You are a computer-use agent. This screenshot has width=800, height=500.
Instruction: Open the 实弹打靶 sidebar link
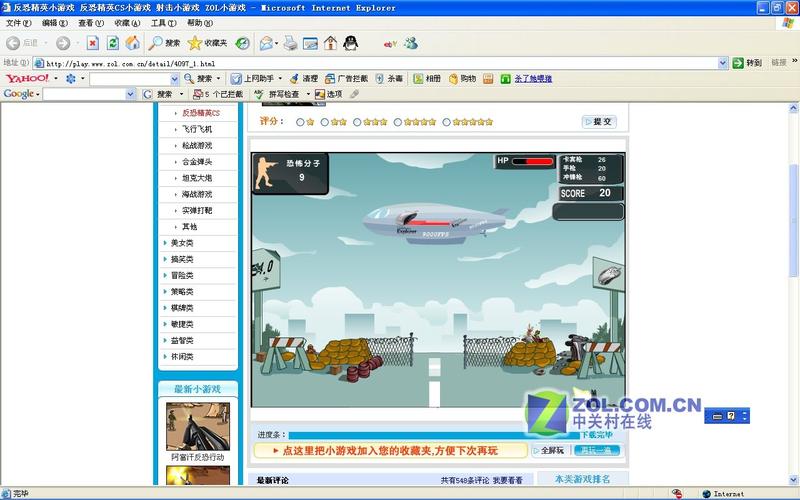pyautogui.click(x=197, y=211)
